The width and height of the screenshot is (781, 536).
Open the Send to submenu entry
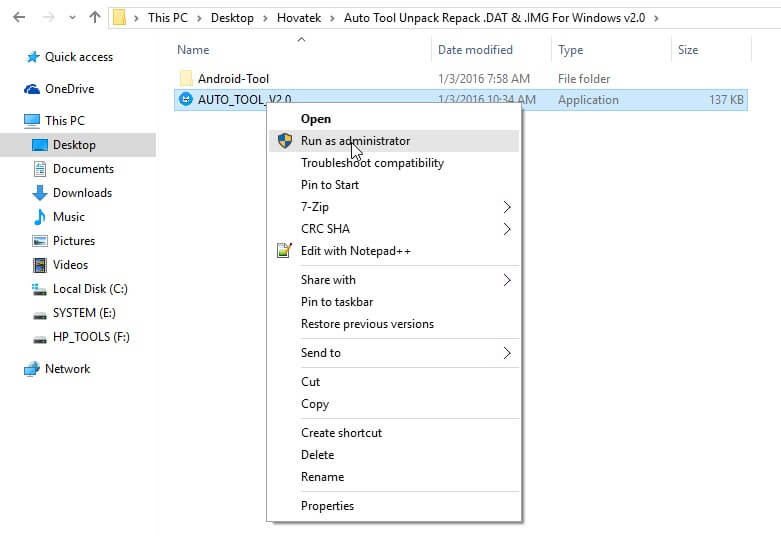(x=394, y=353)
